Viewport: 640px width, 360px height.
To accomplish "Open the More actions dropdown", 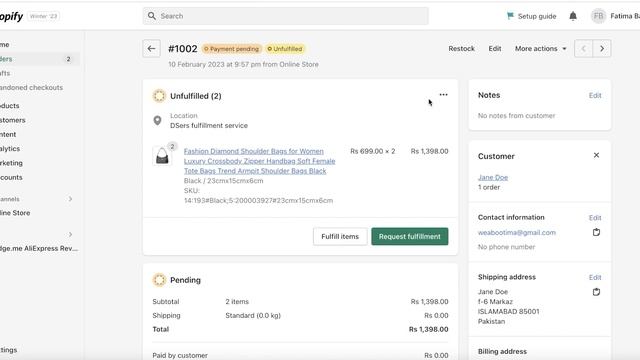I will [541, 49].
